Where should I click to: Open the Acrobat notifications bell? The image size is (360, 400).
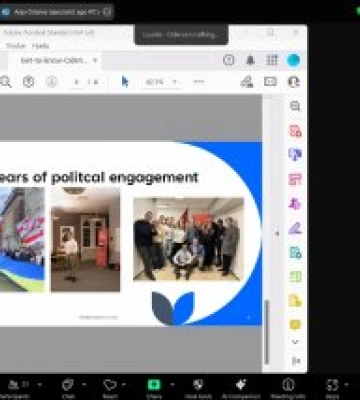pos(250,60)
